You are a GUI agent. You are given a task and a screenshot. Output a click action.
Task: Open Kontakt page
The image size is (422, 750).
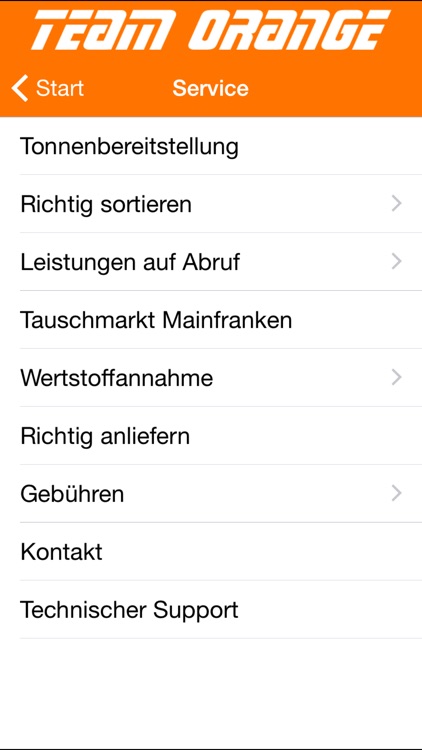click(x=211, y=551)
